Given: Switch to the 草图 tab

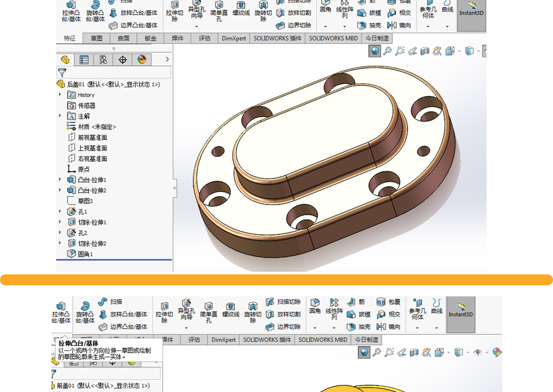Looking at the screenshot, I should [96, 39].
